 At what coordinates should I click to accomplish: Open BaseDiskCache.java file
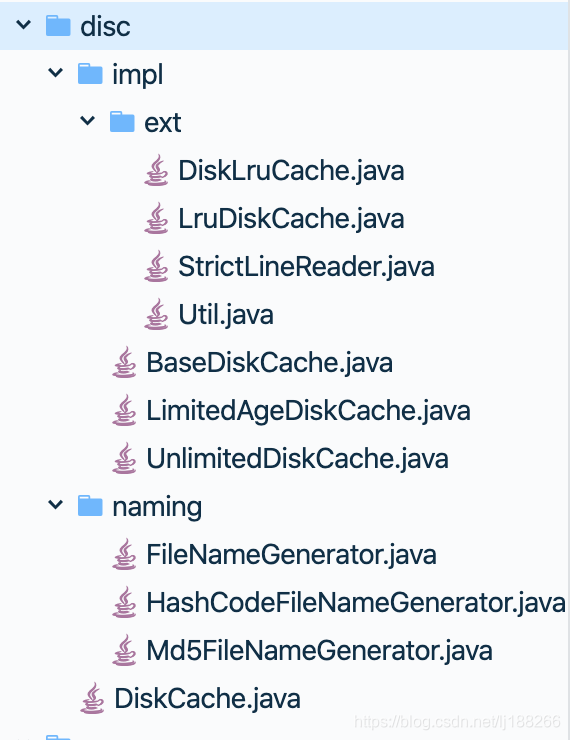269,363
